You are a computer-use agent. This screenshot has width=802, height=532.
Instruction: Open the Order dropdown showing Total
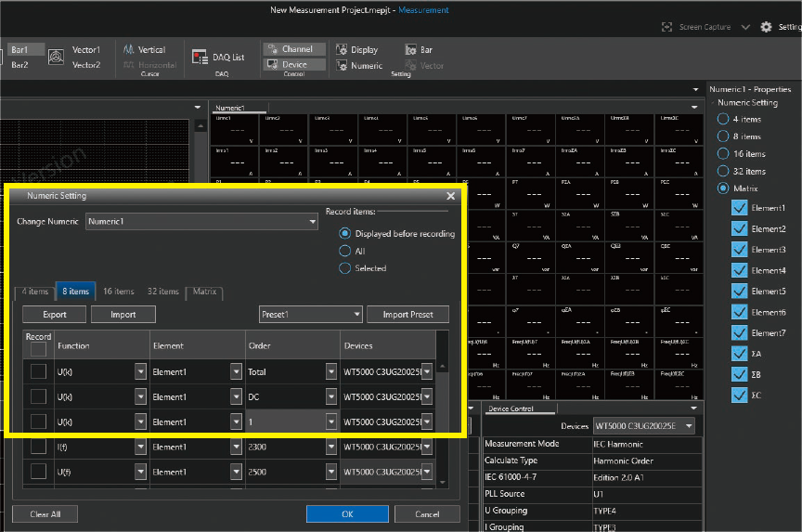click(x=331, y=372)
